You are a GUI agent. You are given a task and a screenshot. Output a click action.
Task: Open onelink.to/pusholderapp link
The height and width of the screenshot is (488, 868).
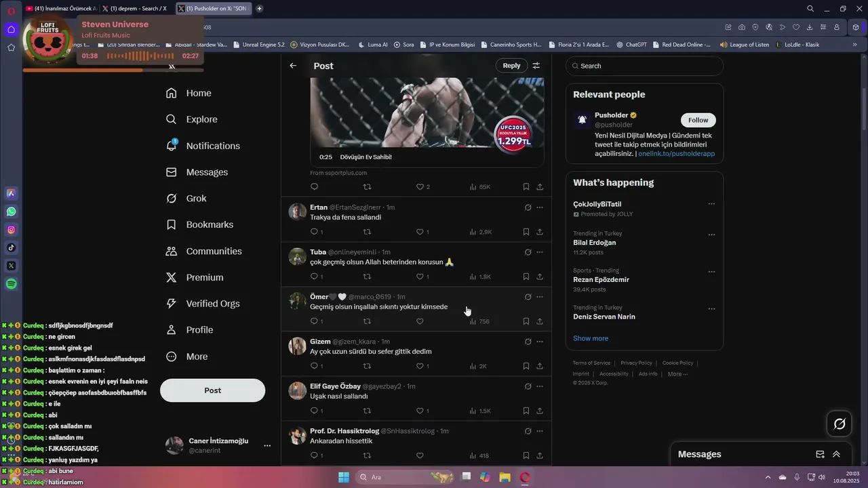pyautogui.click(x=676, y=154)
